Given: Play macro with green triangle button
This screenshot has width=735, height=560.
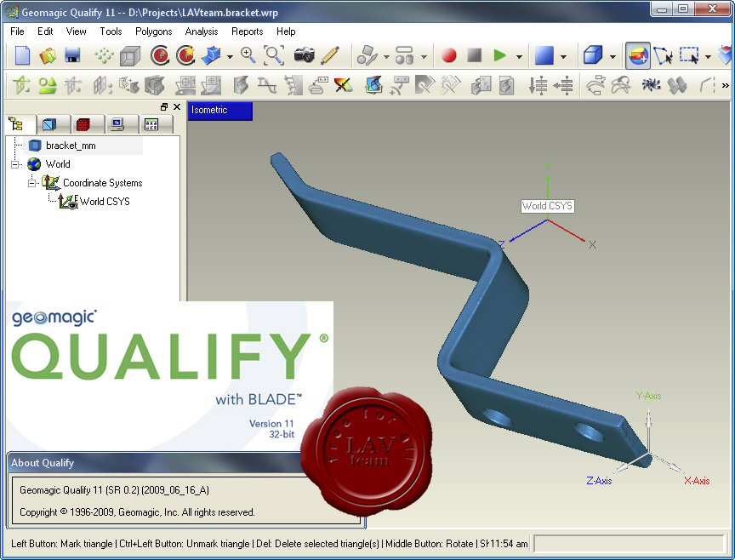Looking at the screenshot, I should 499,55.
